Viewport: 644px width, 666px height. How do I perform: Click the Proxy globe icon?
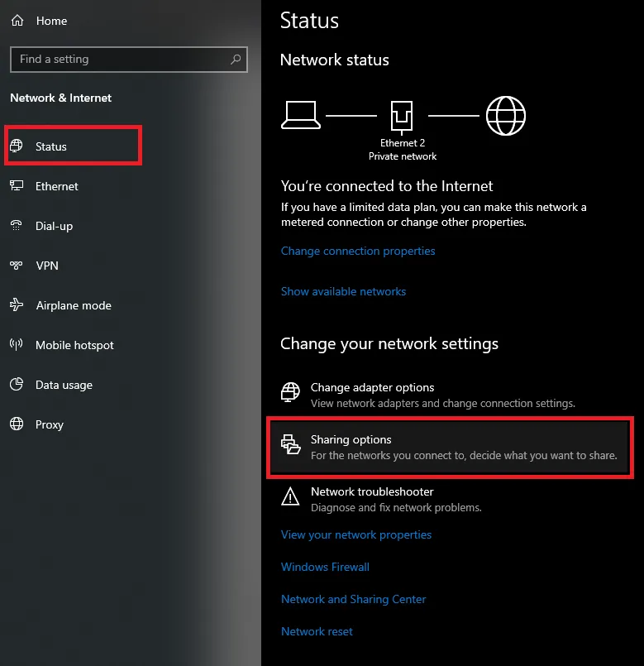[17, 424]
